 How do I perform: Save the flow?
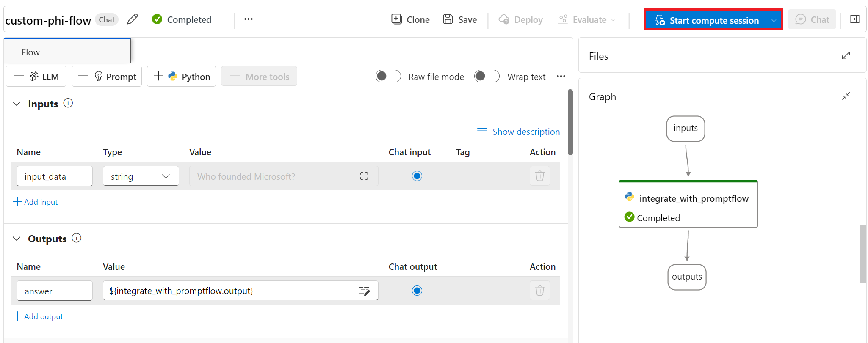(x=460, y=19)
